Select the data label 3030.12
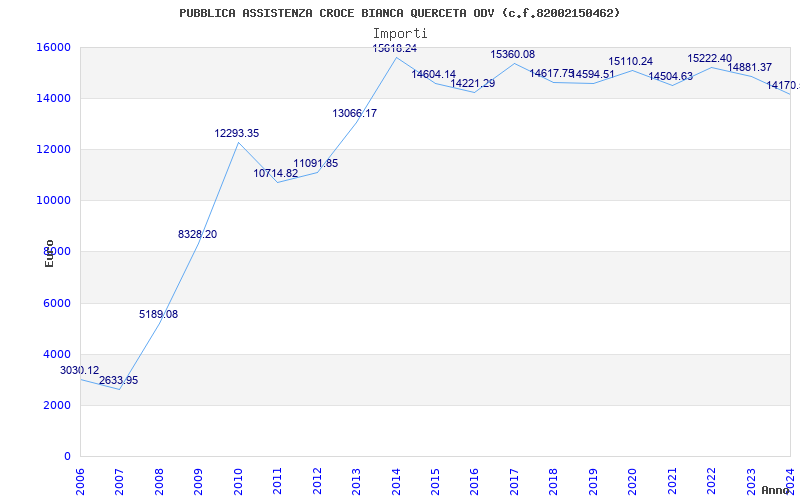800x500 pixels. pyautogui.click(x=80, y=370)
